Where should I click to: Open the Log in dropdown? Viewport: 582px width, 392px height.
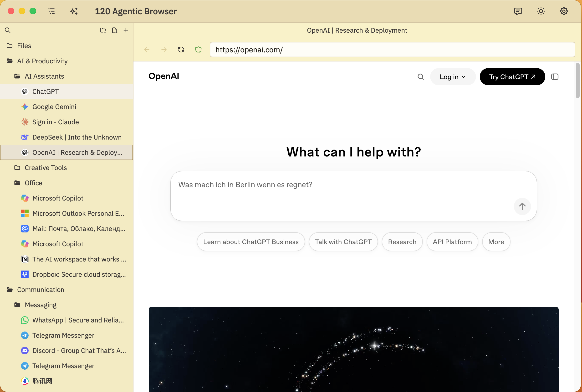coord(453,77)
